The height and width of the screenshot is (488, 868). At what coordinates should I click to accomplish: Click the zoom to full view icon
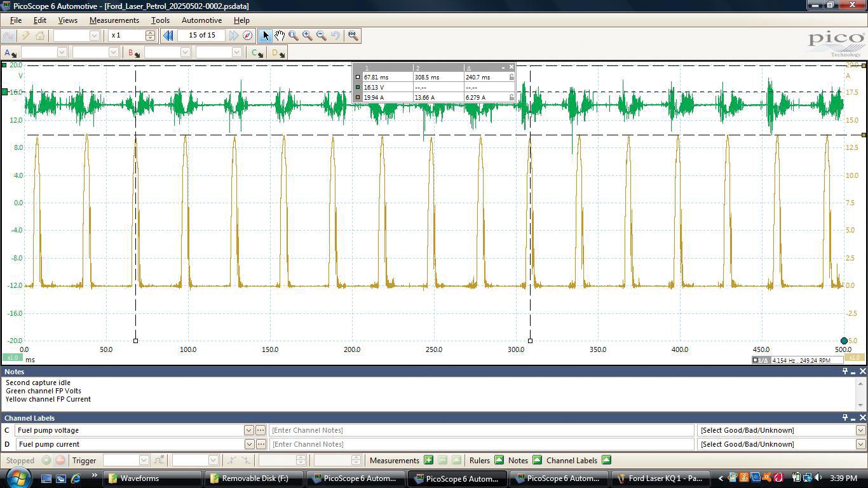(353, 36)
